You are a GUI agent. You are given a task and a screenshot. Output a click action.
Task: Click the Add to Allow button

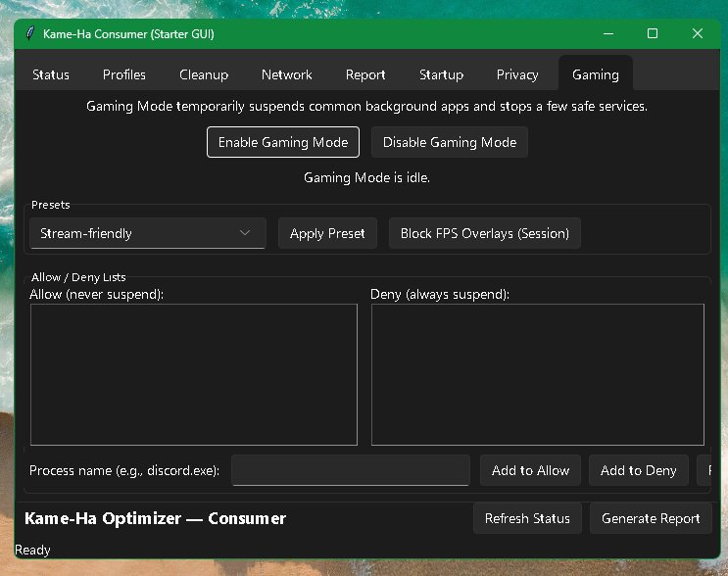click(530, 470)
